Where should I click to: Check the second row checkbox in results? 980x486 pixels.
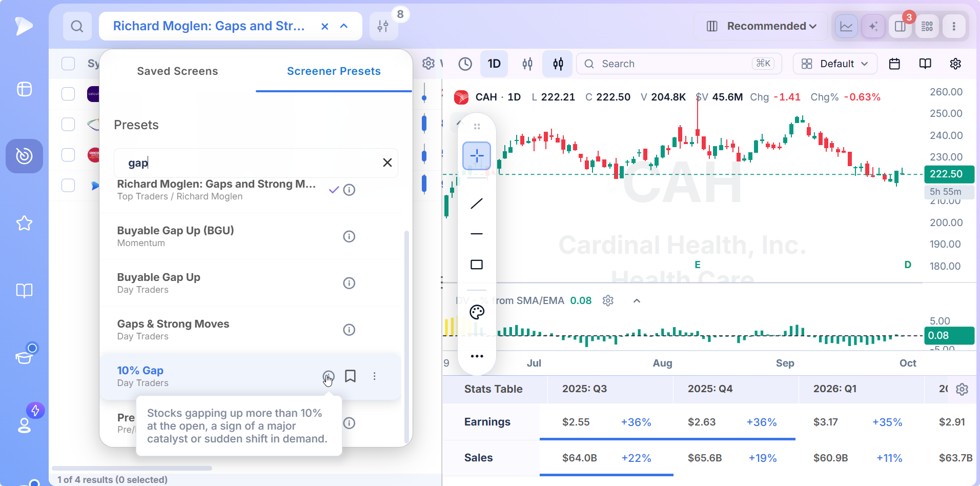(68, 124)
